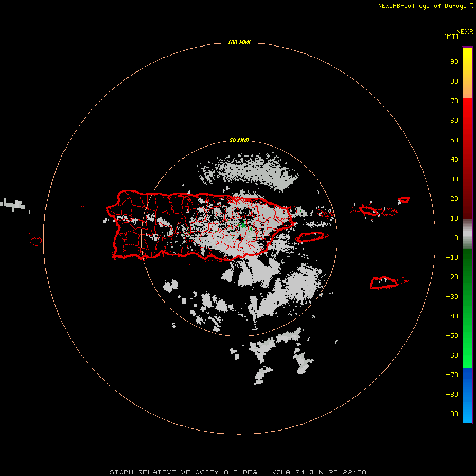Click the positive 90 value on the velocity scale
The width and height of the screenshot is (476, 476).
tap(454, 62)
